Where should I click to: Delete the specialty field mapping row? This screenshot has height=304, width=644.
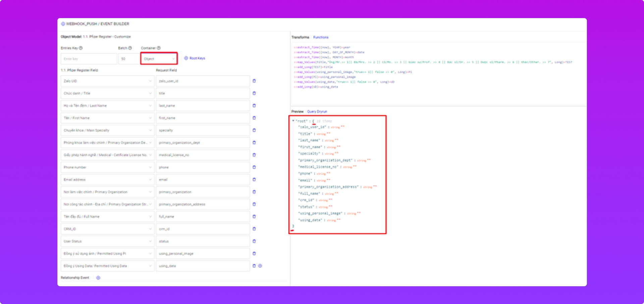tap(254, 130)
